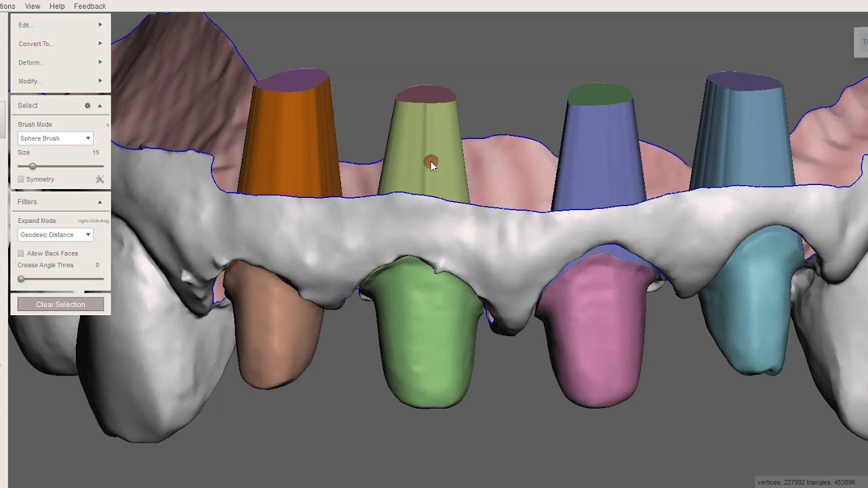
Task: Click the symmetry tools icon beside Symmetry
Action: click(100, 179)
